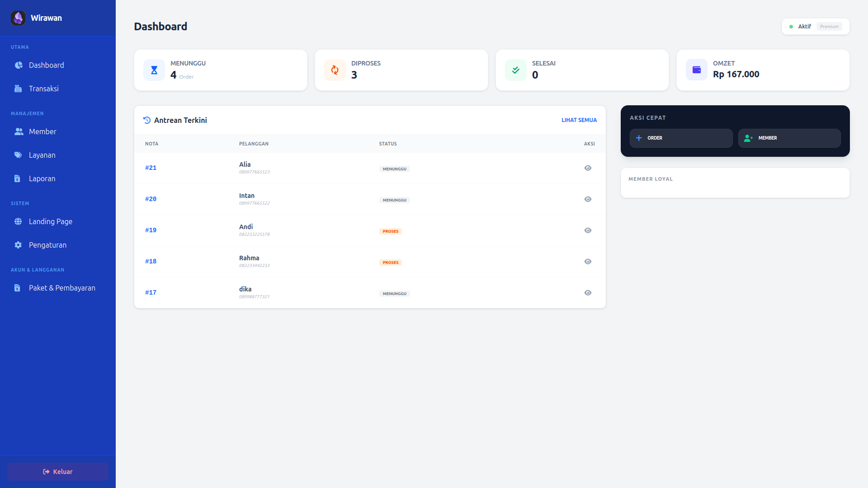Click the hourglass icon on the Menunggu card

(x=154, y=70)
